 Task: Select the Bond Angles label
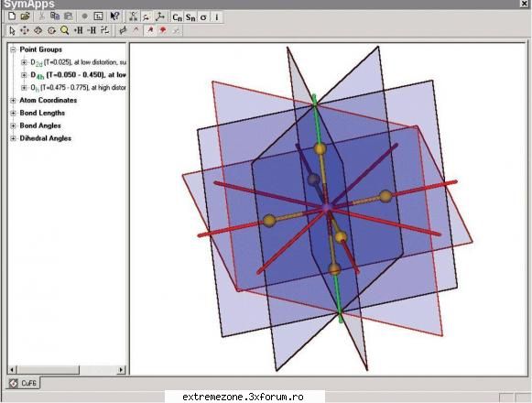(40, 125)
